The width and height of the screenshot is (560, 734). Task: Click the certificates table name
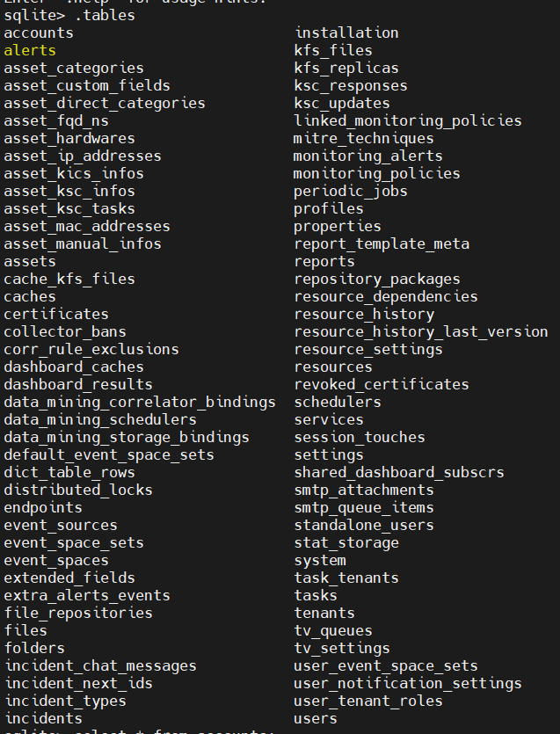point(56,314)
